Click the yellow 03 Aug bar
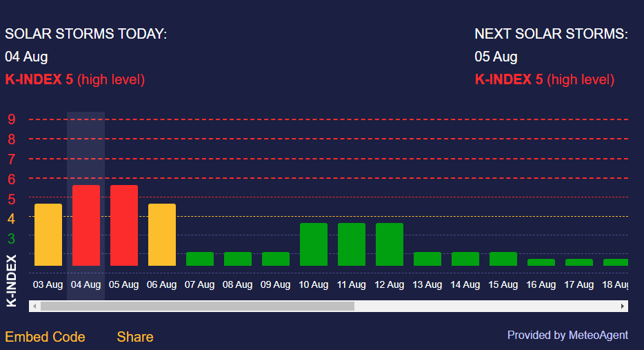644x350 pixels. 48,235
